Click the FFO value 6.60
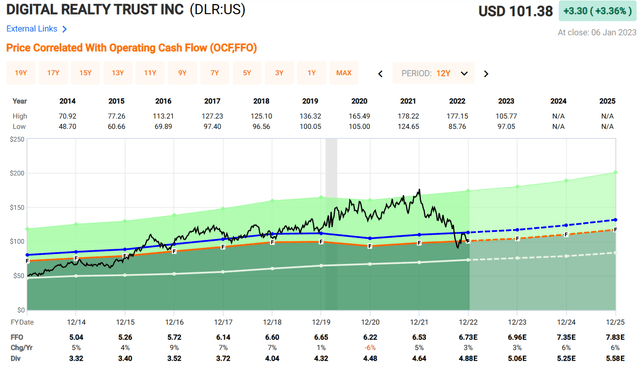Screen dimensions: 640x366 (272, 337)
